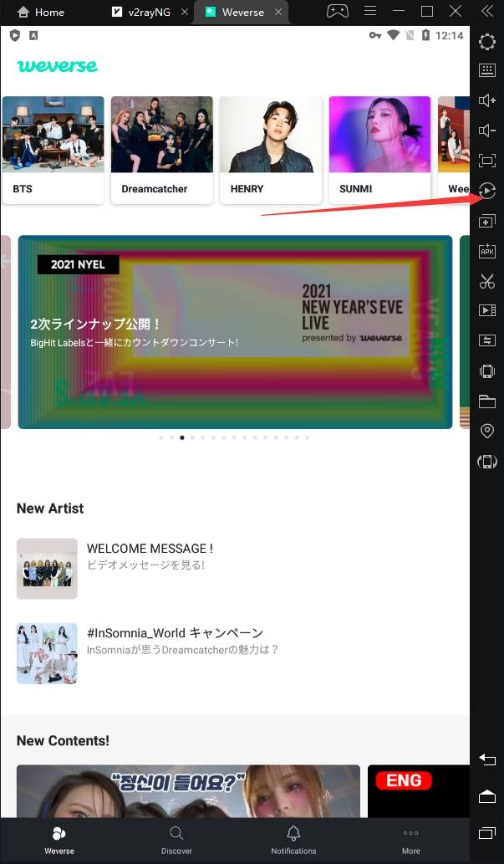Open the keyboard mapping icon
Viewport: 504px width, 864px height.
point(487,69)
